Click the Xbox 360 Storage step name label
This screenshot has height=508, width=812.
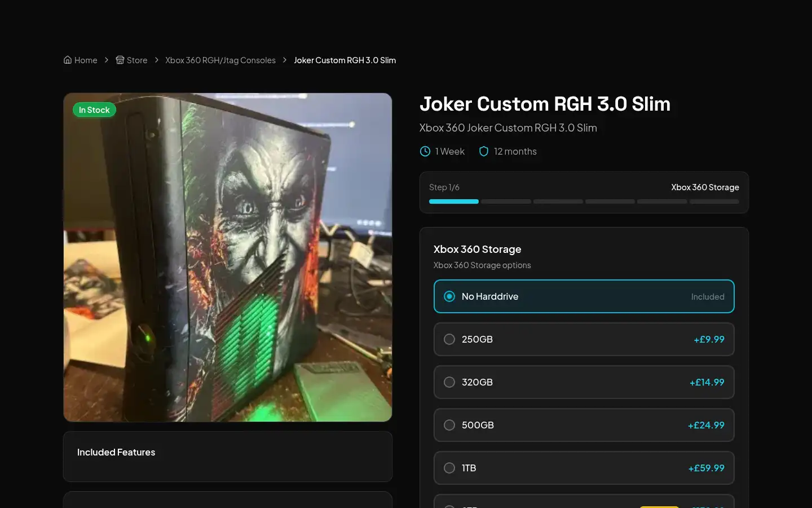[705, 187]
